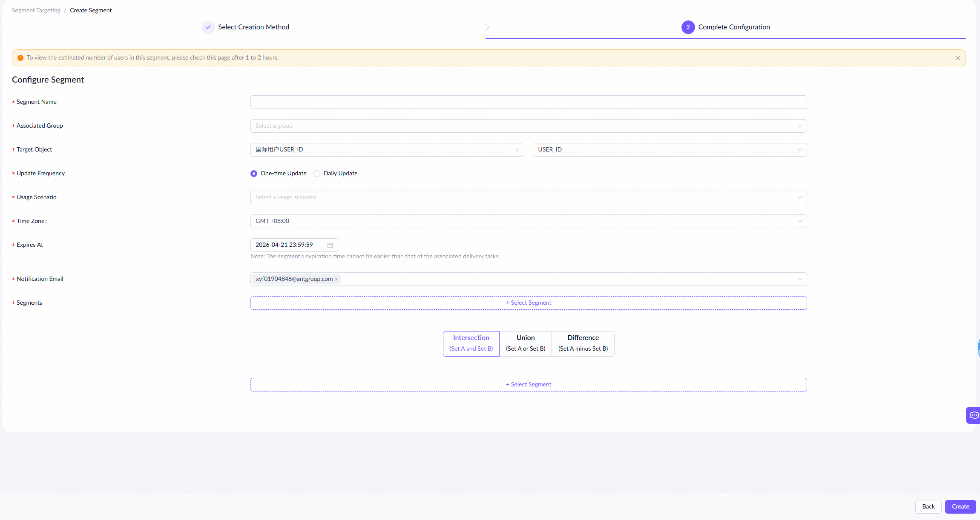Focus the Segment Name input field

(528, 102)
